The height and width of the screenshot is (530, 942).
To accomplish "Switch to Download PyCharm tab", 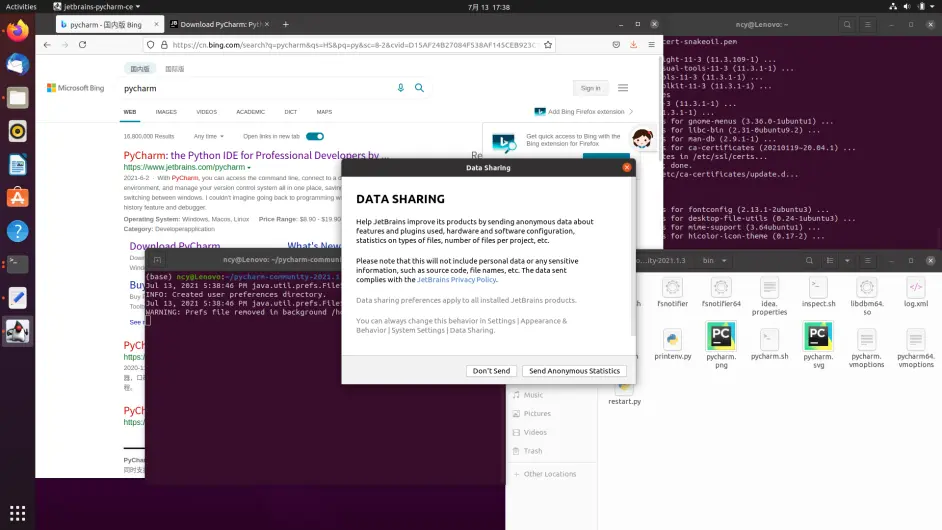I will click(220, 25).
